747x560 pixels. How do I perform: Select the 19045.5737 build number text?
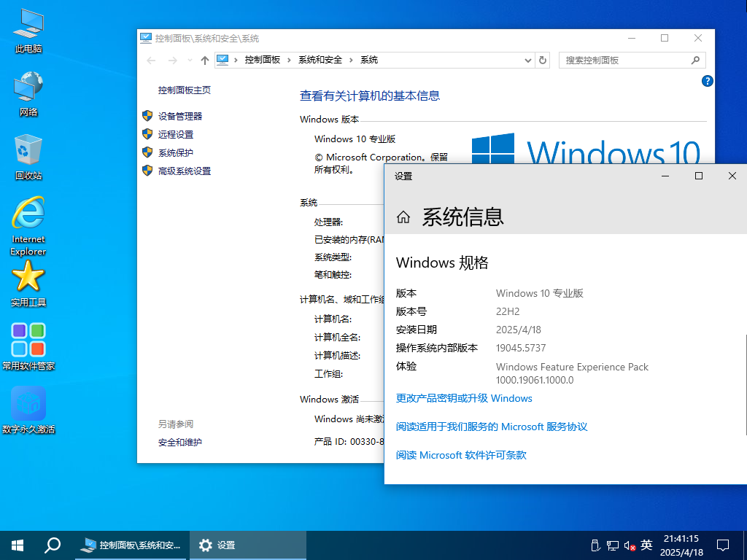521,348
